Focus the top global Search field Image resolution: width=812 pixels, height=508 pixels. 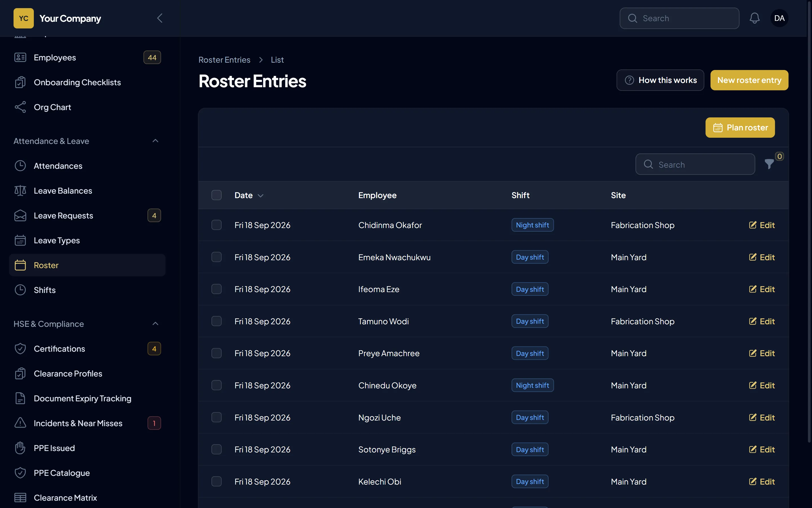pos(679,18)
